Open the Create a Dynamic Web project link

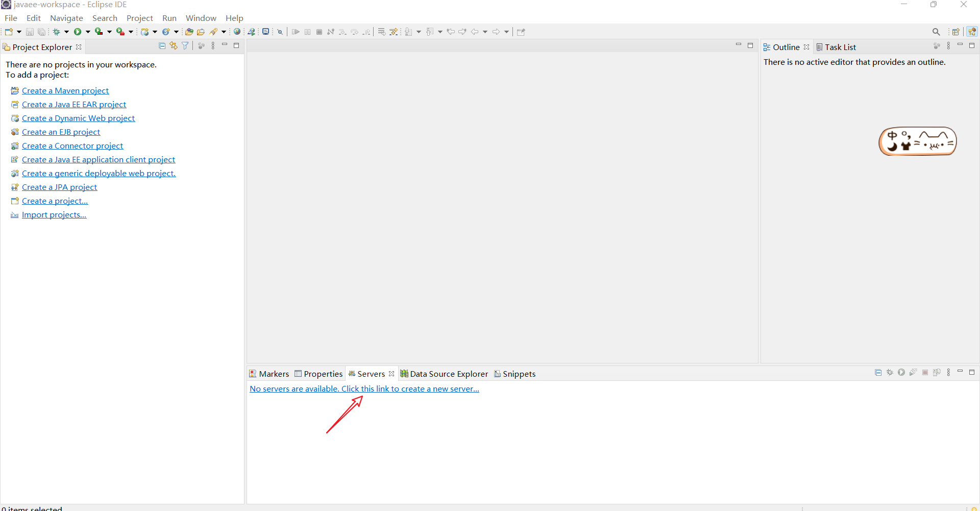pos(79,118)
